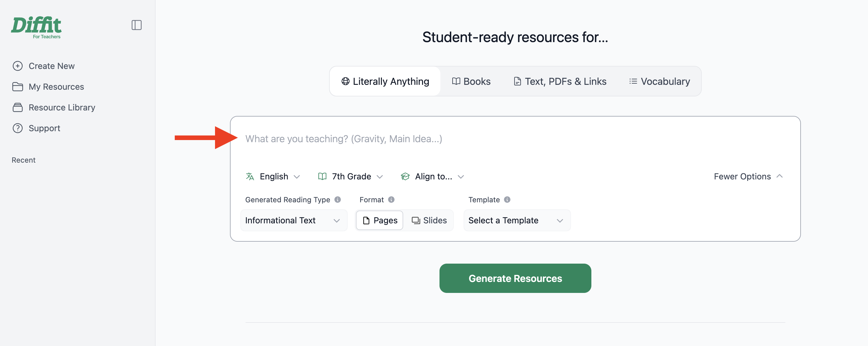Click the plus circle icon for Create New
868x346 pixels.
(x=17, y=66)
